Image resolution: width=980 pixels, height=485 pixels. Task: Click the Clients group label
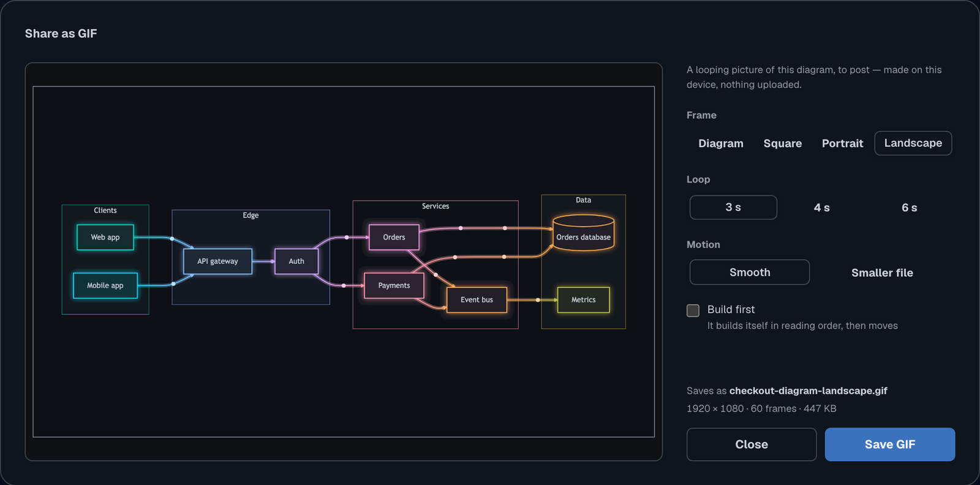click(x=105, y=211)
